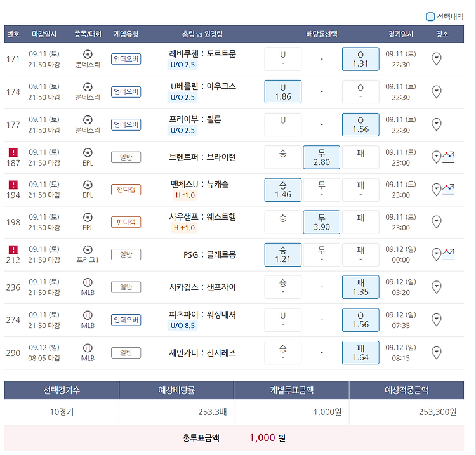Image resolution: width=476 pixels, height=455 pixels.
Task: Open venue pin for match 187
Action: tap(436, 157)
